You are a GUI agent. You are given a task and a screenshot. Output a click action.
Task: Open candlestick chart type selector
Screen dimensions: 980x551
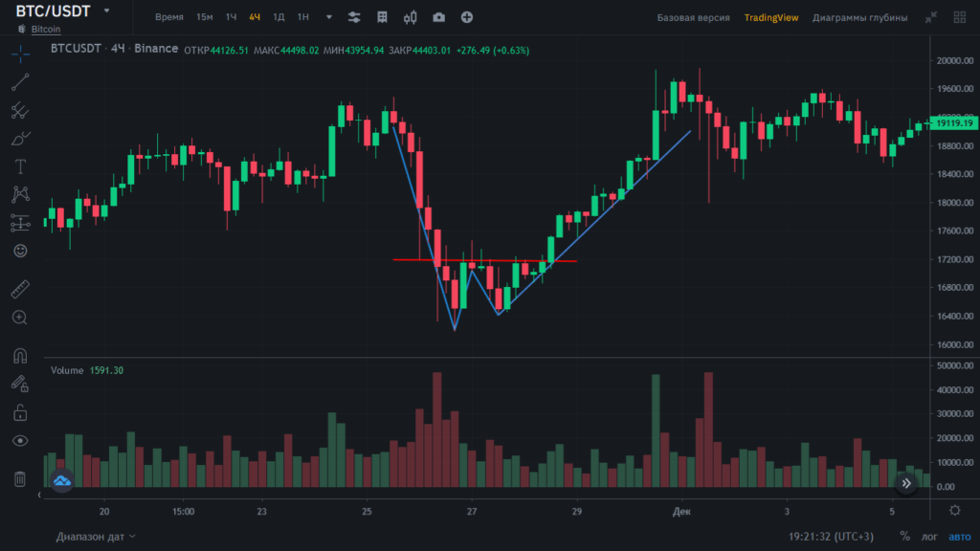[x=411, y=17]
